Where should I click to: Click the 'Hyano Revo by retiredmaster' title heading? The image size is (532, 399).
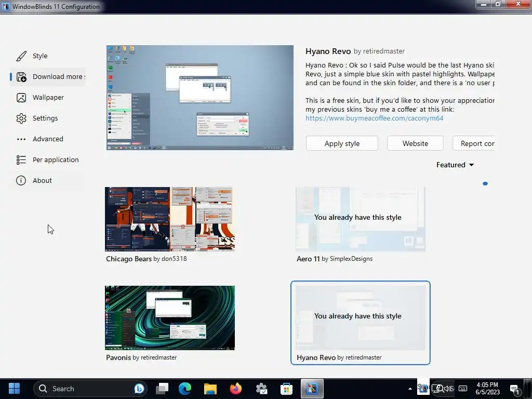(x=355, y=51)
